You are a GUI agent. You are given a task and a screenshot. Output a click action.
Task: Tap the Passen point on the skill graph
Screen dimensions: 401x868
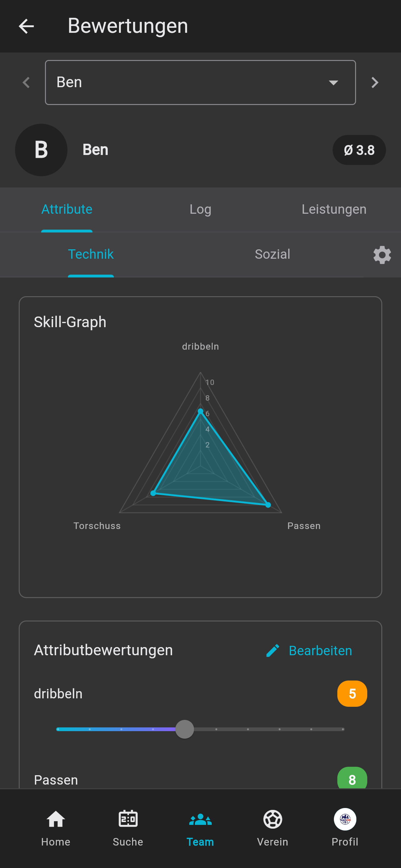(268, 505)
